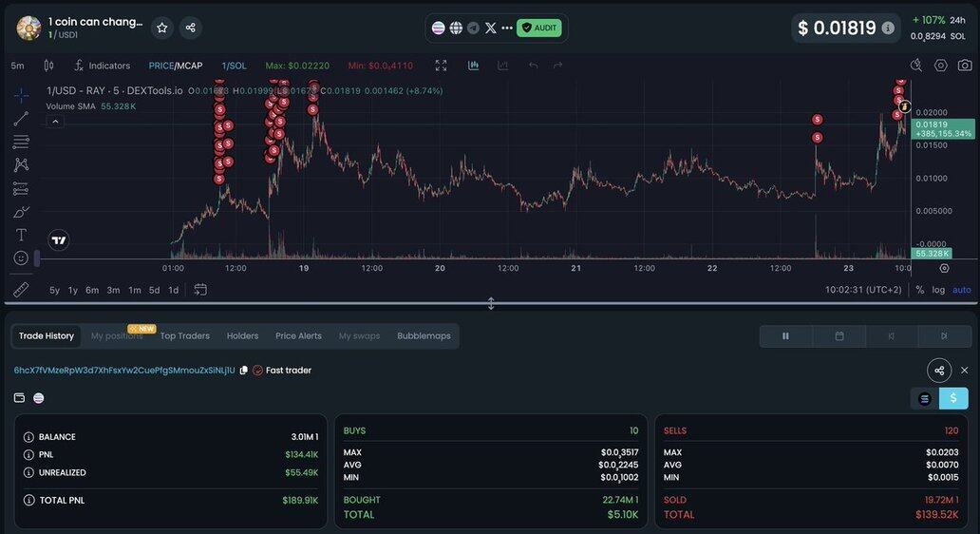Toggle auto scale mode
Screen dimensions: 980x534
pyautogui.click(x=961, y=290)
